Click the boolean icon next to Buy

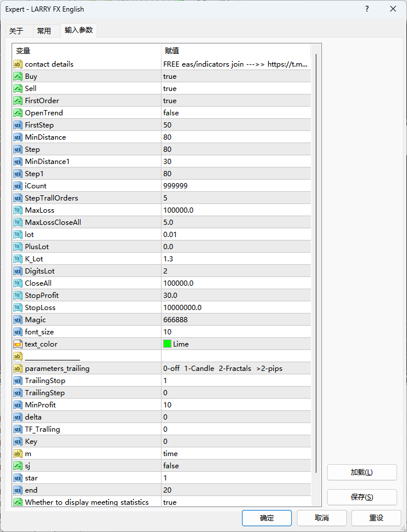pyautogui.click(x=18, y=76)
